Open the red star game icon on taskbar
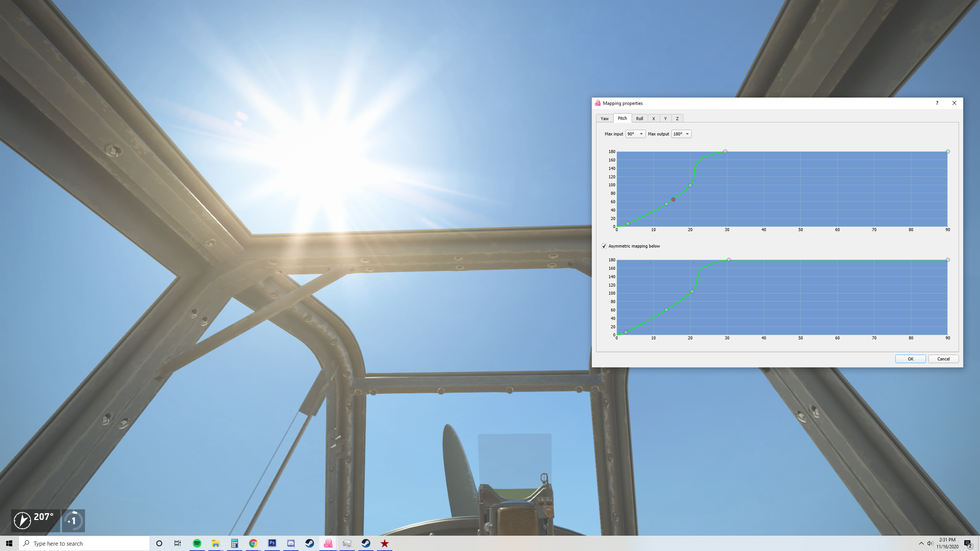 click(x=385, y=543)
